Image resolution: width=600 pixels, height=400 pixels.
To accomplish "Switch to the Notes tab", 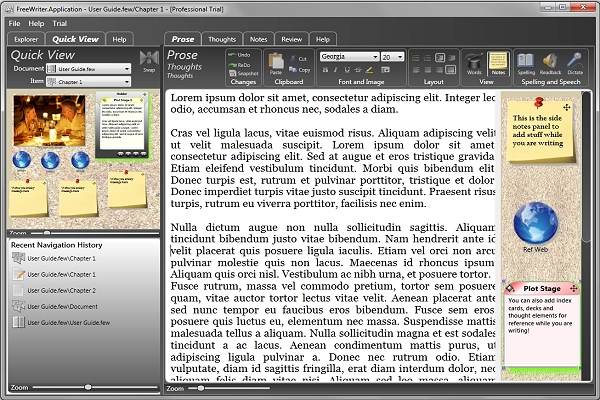I will click(x=258, y=39).
